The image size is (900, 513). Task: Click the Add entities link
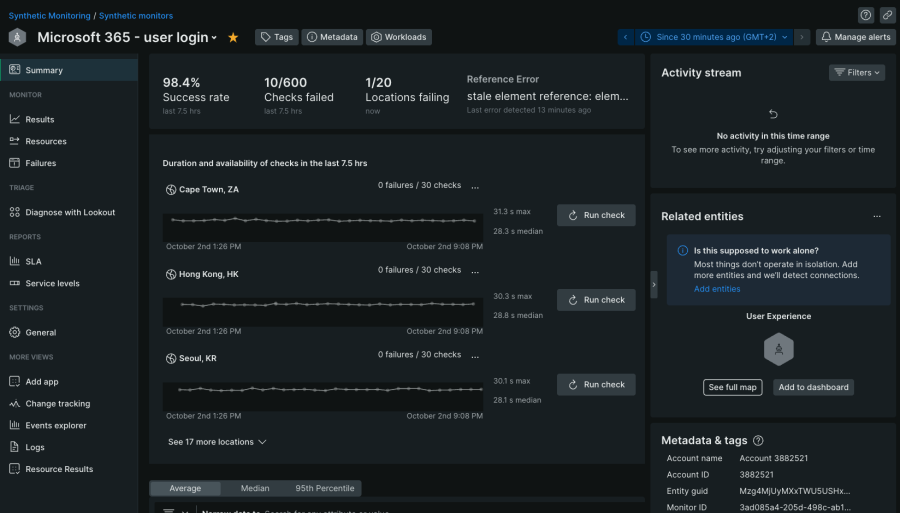[x=717, y=289]
